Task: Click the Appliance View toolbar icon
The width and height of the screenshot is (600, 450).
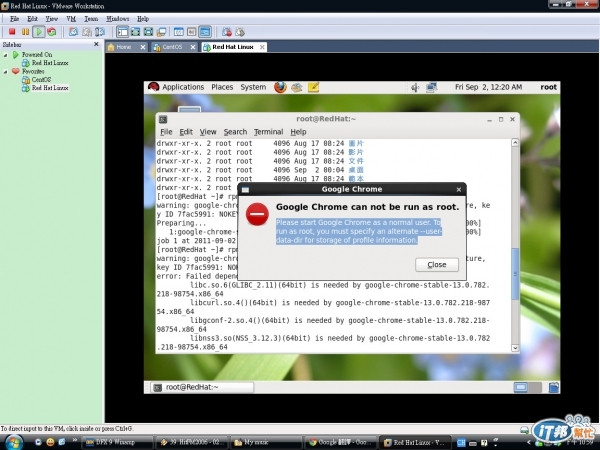Action: (x=192, y=32)
